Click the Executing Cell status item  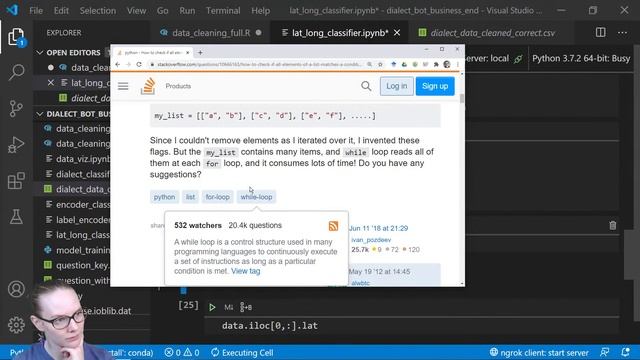[x=242, y=352]
